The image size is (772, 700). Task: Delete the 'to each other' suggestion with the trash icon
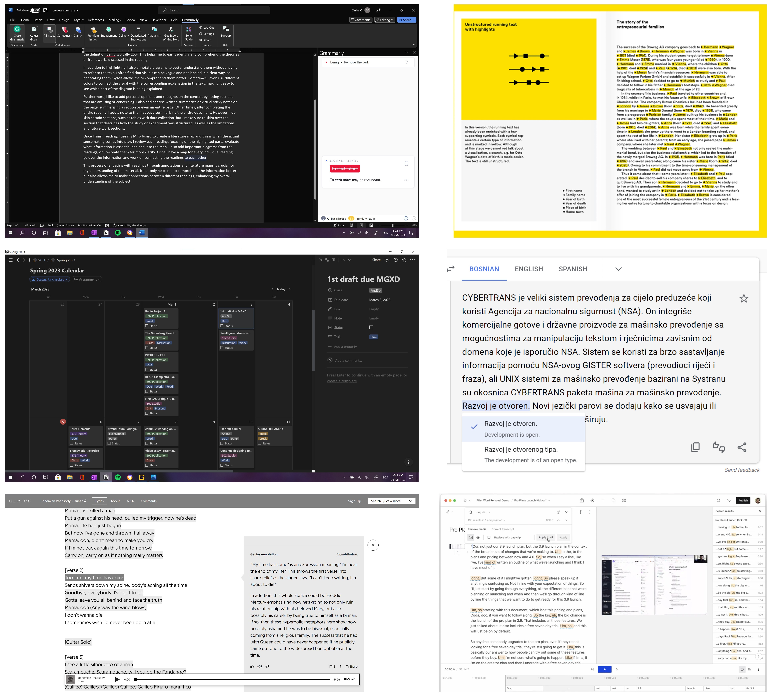pos(406,164)
